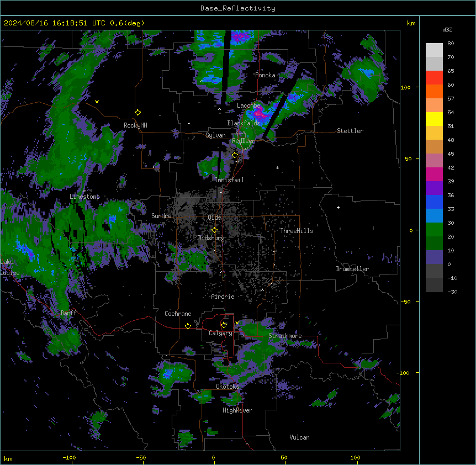
Task: Click the Lacombe label near strong echo
Action: pyautogui.click(x=248, y=105)
